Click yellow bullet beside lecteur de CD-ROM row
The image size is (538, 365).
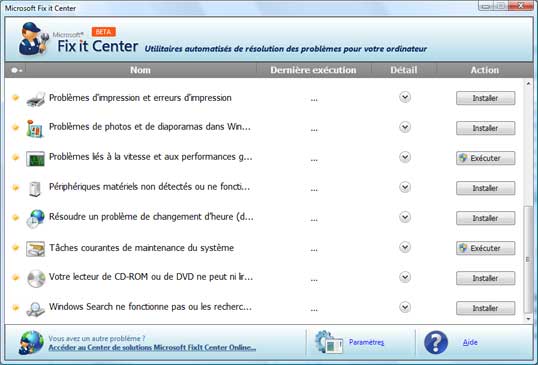[15, 277]
